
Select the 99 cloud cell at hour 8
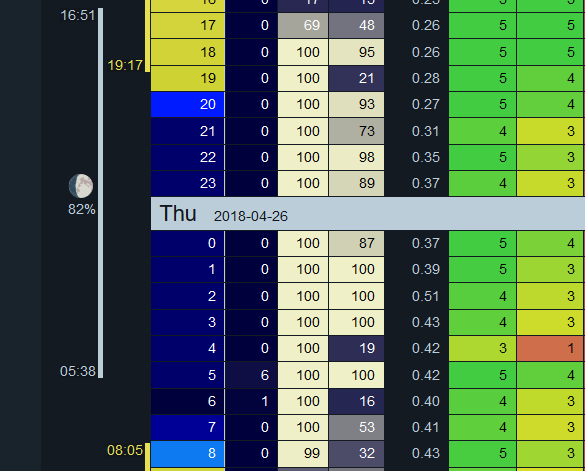pos(303,453)
